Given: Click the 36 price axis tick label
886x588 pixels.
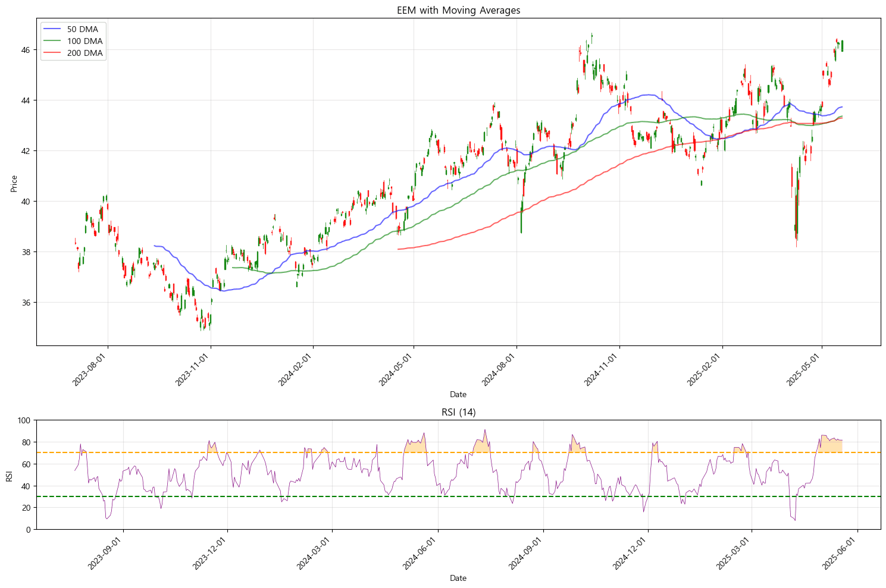Looking at the screenshot, I should (27, 303).
